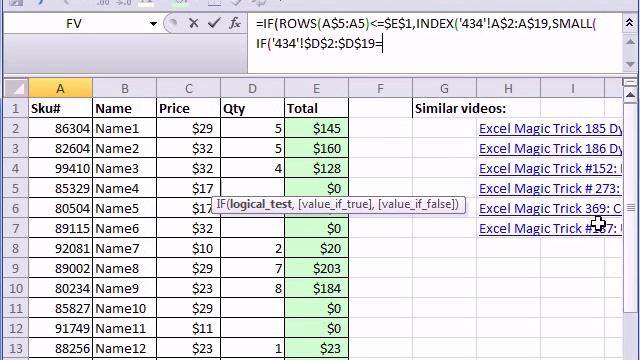Select column A header

coord(60,88)
